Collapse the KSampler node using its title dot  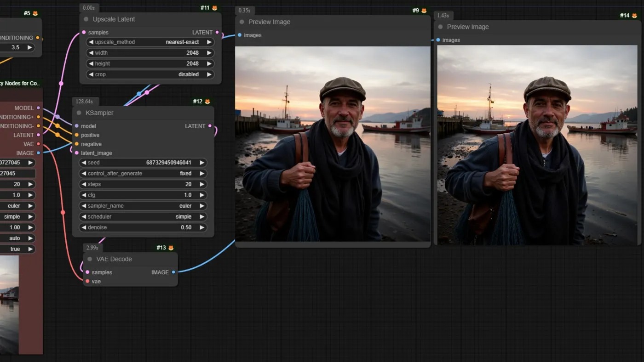tap(79, 113)
